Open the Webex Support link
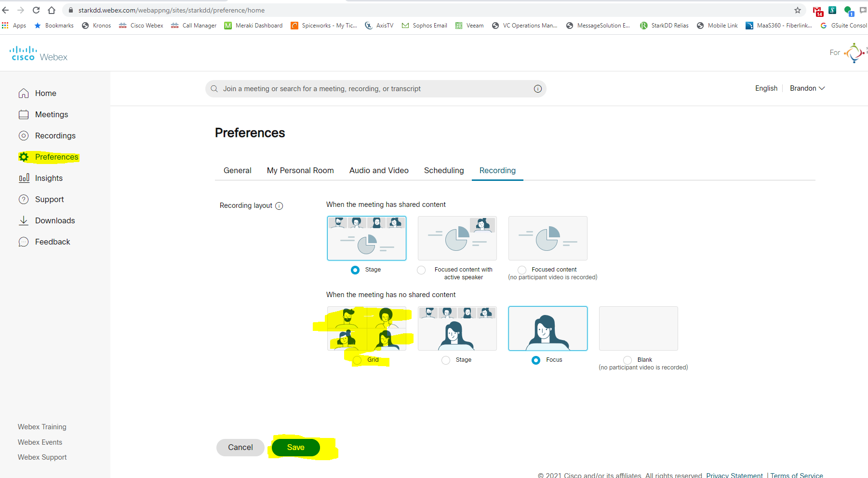This screenshot has height=478, width=868. click(x=42, y=457)
